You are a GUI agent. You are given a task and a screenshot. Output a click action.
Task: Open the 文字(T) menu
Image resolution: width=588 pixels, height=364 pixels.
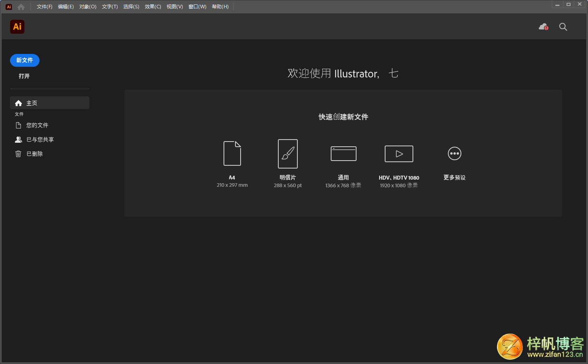(110, 7)
